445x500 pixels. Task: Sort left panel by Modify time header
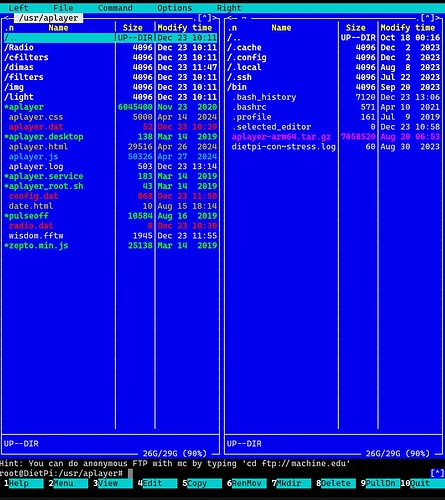coord(185,28)
